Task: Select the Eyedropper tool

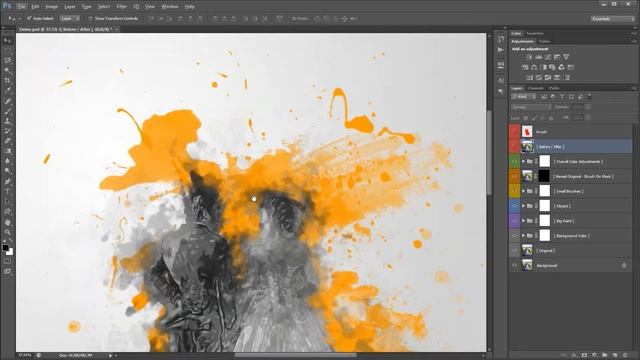Action: [x=7, y=91]
